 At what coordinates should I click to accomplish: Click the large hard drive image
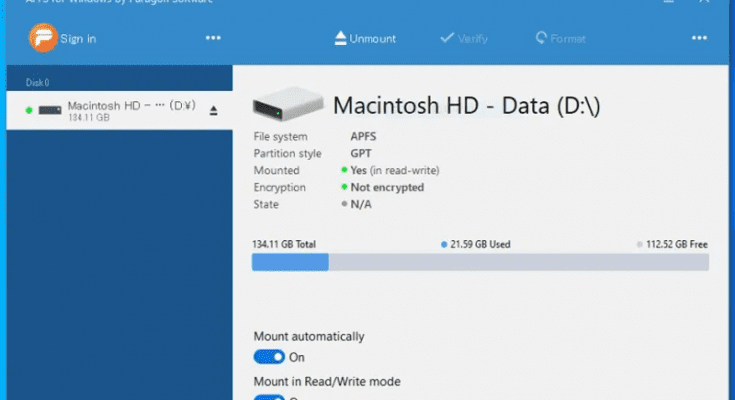[x=288, y=104]
